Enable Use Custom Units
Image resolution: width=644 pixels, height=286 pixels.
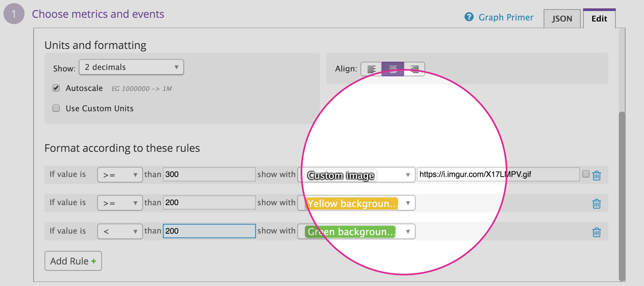56,108
